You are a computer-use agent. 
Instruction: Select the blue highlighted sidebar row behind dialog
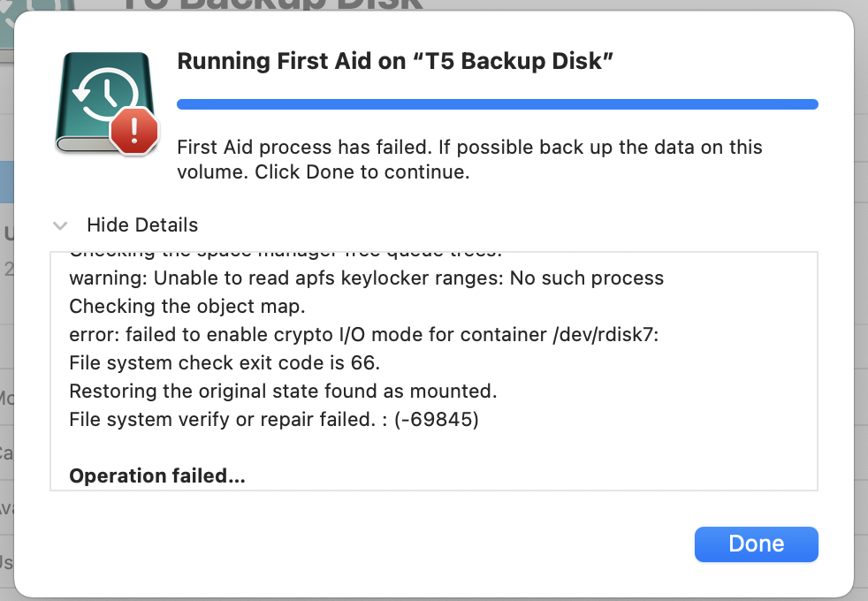pos(7,182)
